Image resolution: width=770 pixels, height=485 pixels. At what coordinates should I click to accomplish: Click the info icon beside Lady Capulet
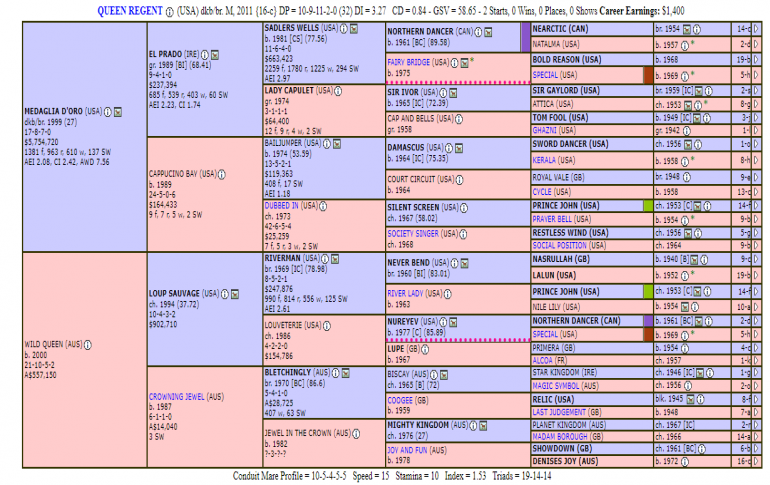coord(338,91)
